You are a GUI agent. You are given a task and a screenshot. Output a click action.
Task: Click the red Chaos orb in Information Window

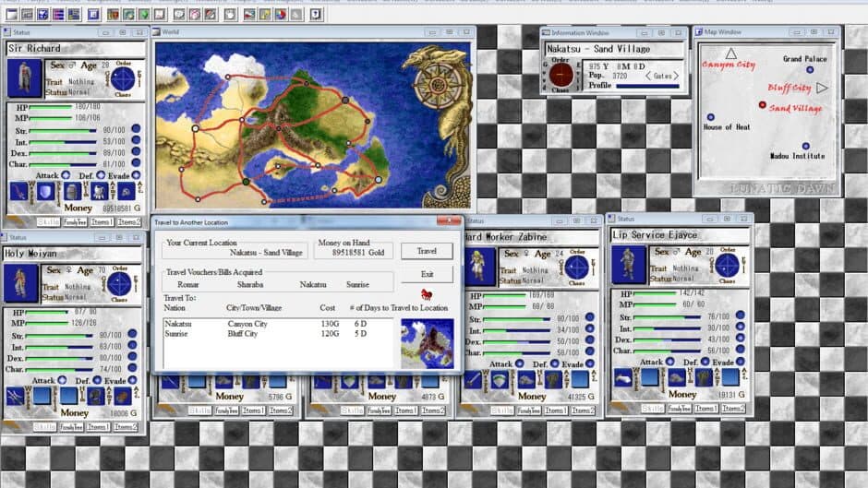click(561, 74)
